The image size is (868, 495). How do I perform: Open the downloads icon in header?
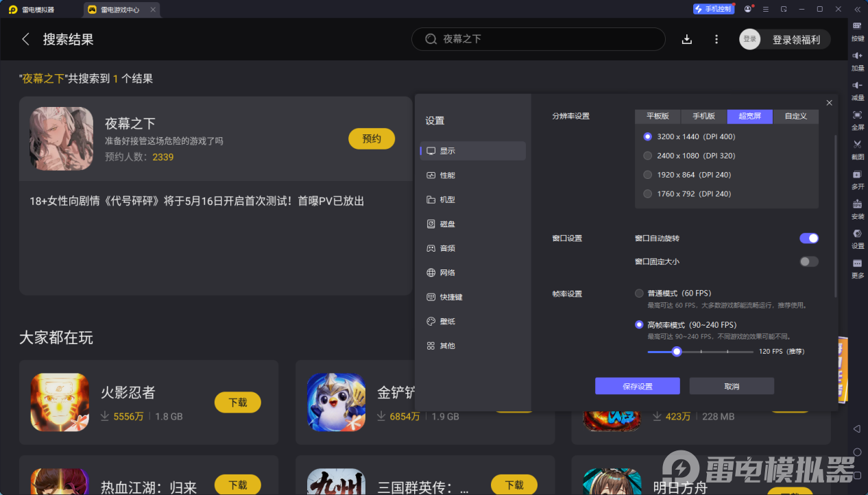click(686, 39)
